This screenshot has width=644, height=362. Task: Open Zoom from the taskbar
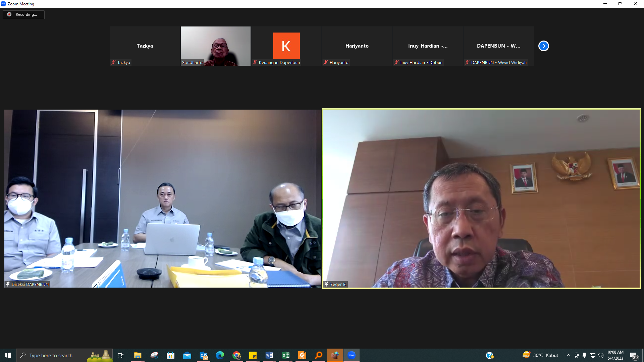351,355
